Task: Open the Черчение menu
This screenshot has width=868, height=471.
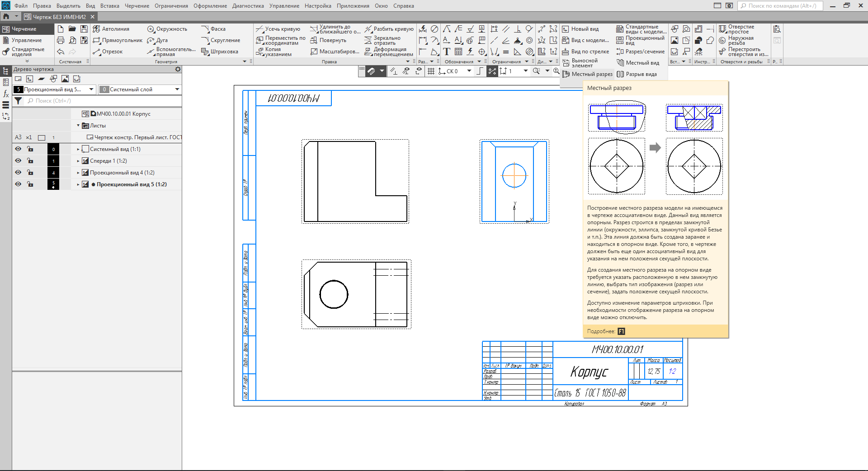Action: tap(137, 6)
